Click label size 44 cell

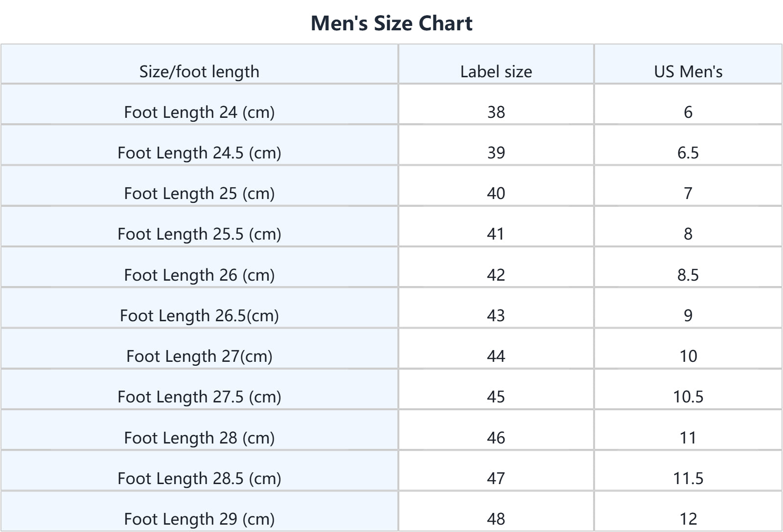(x=496, y=356)
